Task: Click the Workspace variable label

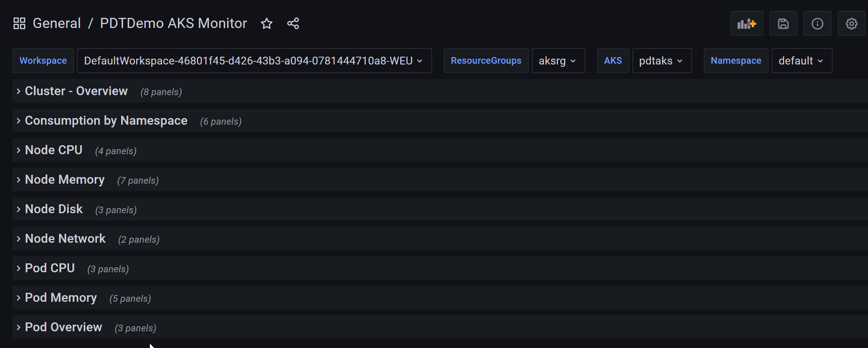Action: (43, 61)
